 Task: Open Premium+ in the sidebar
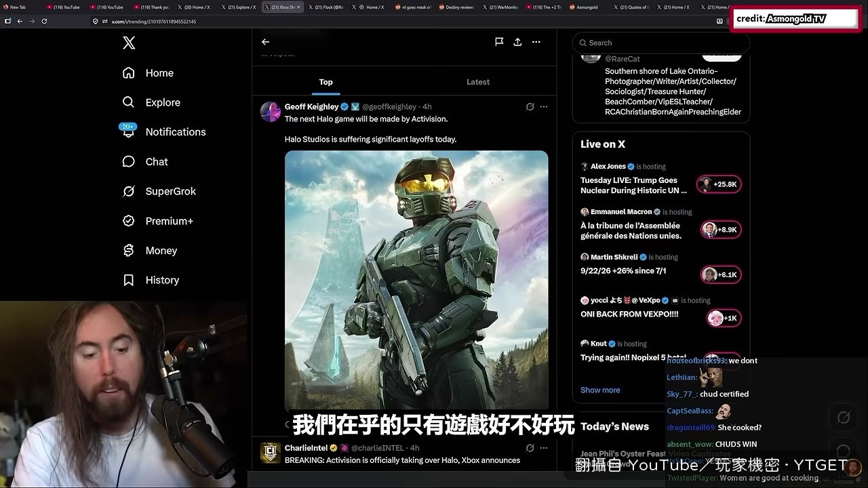[x=157, y=221]
